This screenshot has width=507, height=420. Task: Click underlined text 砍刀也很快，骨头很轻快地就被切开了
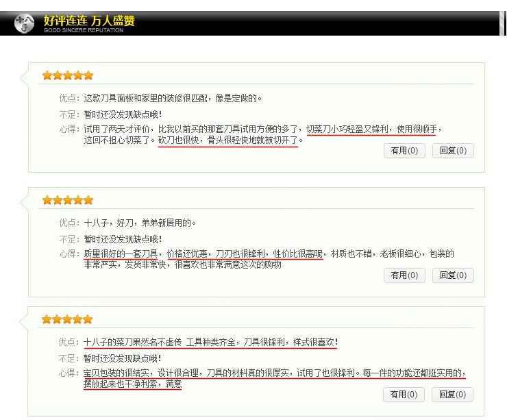228,140
